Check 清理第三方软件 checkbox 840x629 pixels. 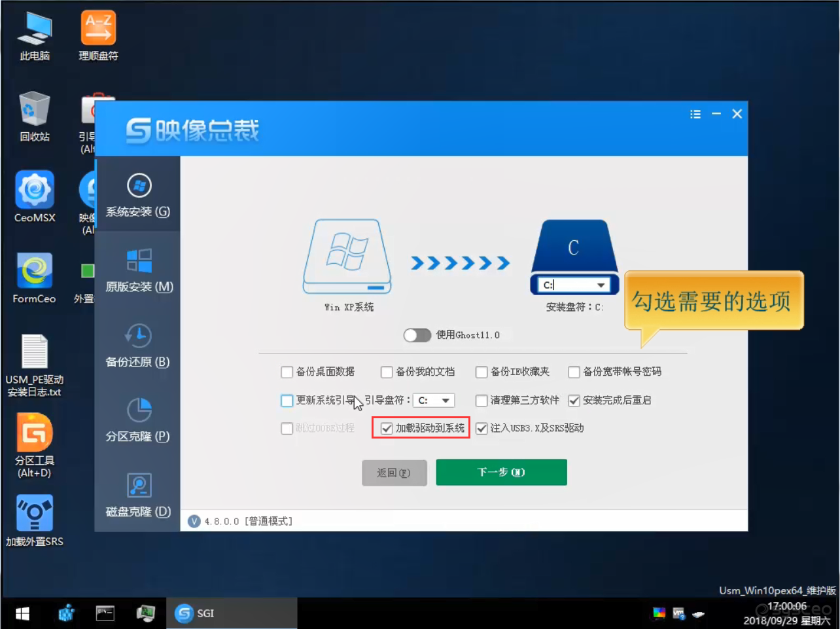coord(481,401)
